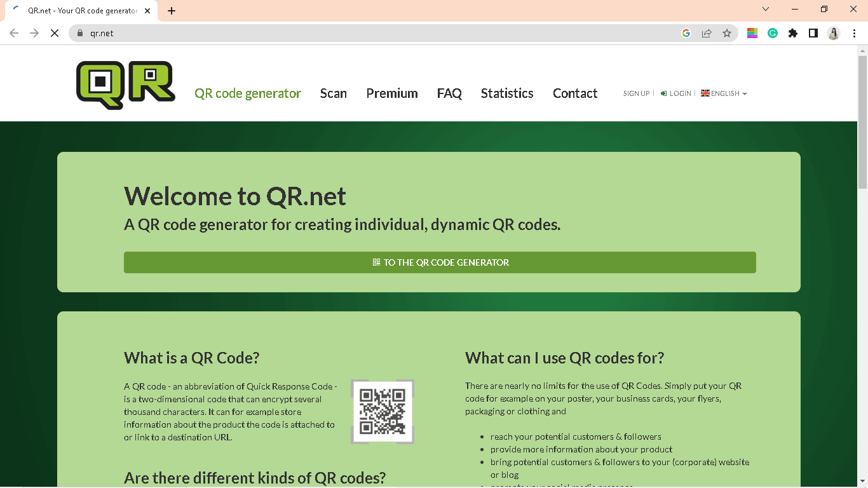Click "provide more information about your product" bullet
868x488 pixels.
click(x=581, y=449)
